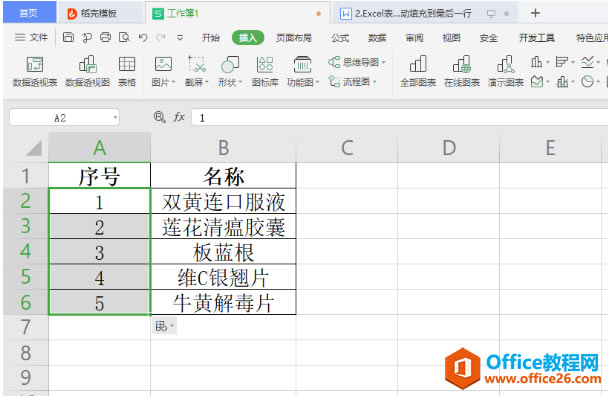
Task: Open the 功能图 function chart tool
Action: point(302,71)
